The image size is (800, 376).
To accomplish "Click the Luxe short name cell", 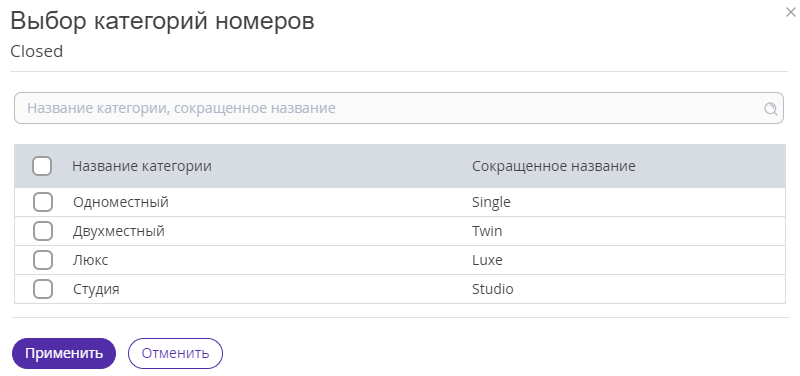I will (x=487, y=260).
